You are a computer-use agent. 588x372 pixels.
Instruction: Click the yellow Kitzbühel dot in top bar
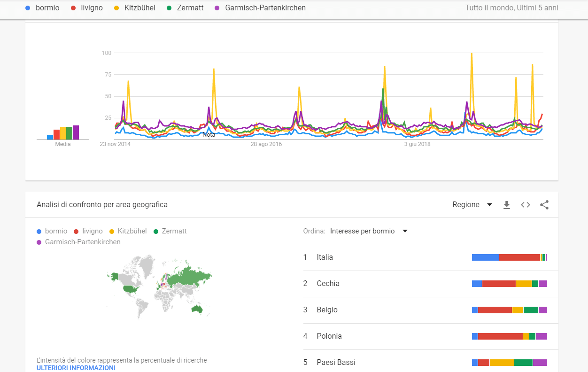[116, 8]
